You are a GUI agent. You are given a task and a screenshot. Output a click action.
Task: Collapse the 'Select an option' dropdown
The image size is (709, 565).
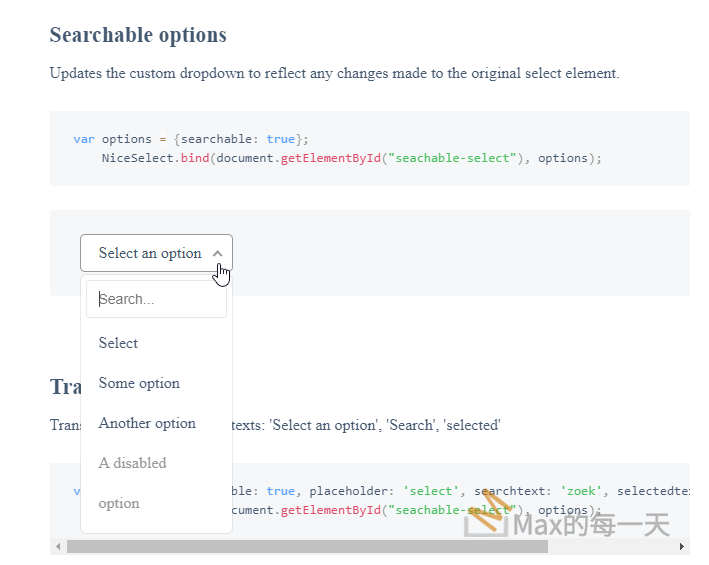tap(150, 253)
